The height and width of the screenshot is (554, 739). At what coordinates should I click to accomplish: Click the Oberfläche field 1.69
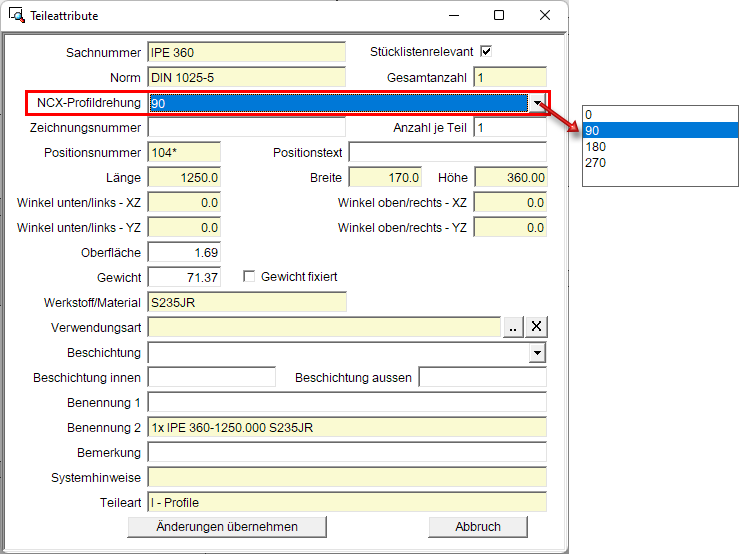[x=184, y=252]
